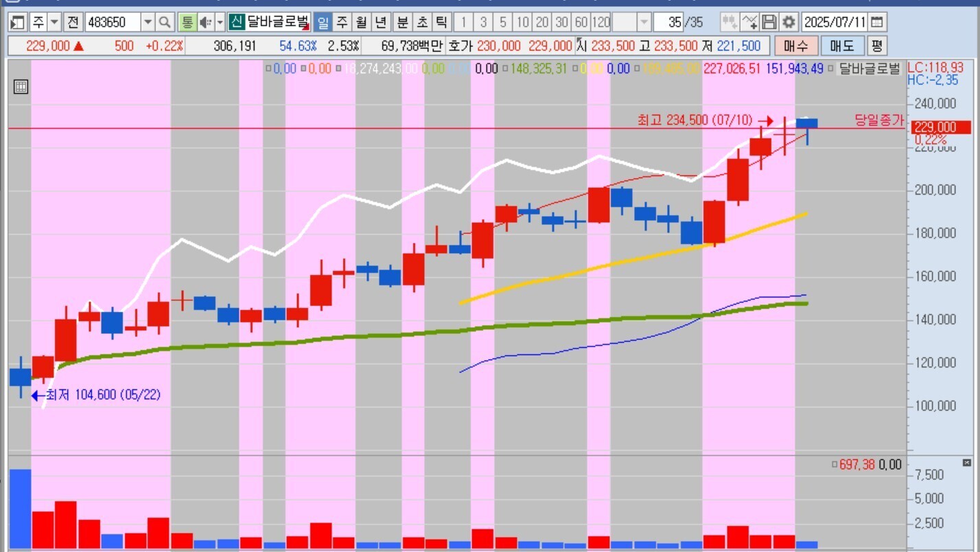Select daily 일 chart period

pyautogui.click(x=323, y=22)
